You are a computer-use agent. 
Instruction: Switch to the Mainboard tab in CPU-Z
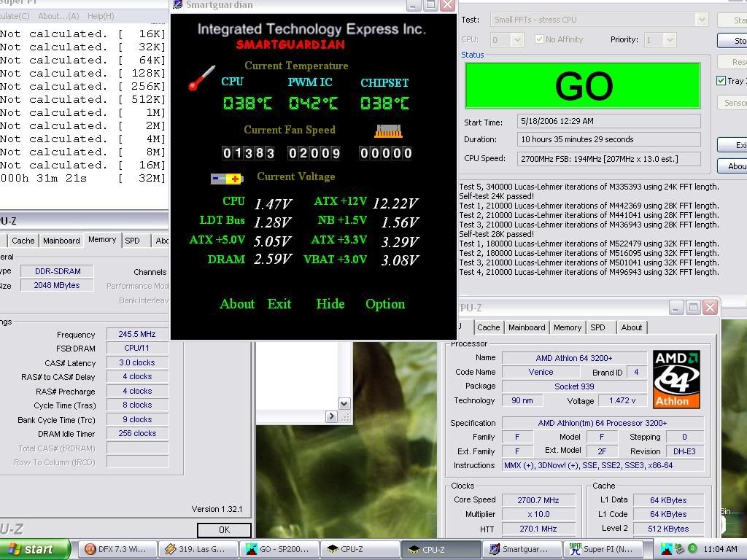61,240
